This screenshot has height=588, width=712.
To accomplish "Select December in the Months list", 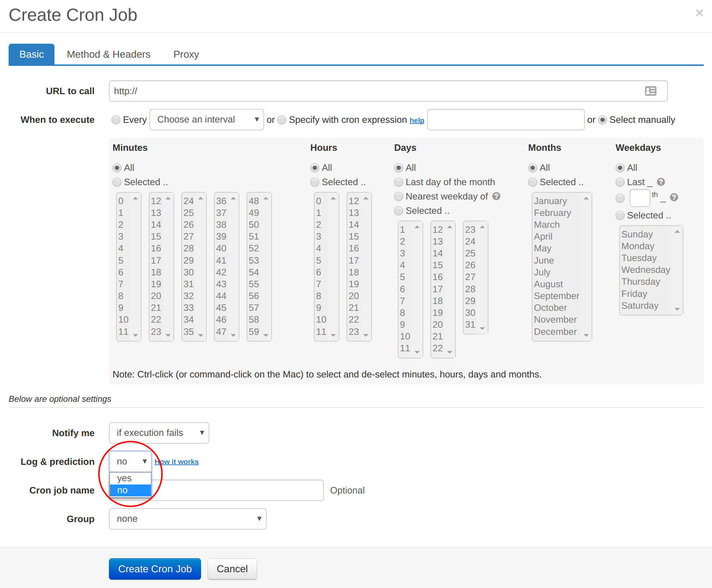I will tap(555, 332).
